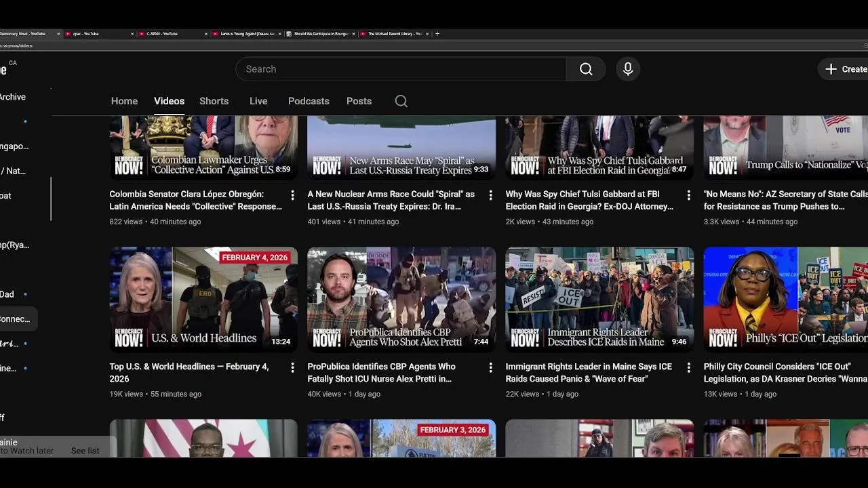The width and height of the screenshot is (868, 488).
Task: Open a new browser tab
Action: tap(437, 33)
